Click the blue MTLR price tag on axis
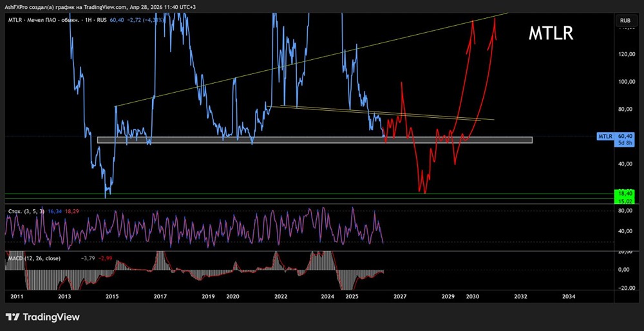The image size is (644, 331). pos(605,137)
